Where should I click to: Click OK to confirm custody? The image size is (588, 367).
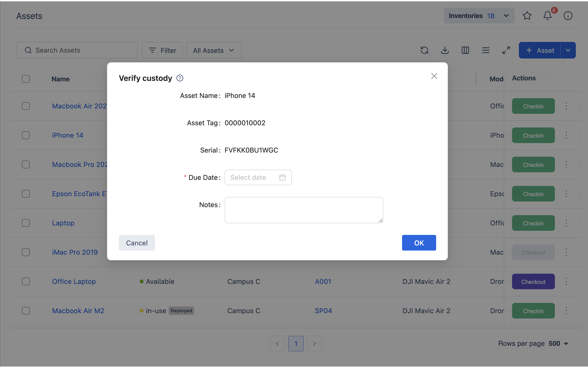click(x=419, y=243)
